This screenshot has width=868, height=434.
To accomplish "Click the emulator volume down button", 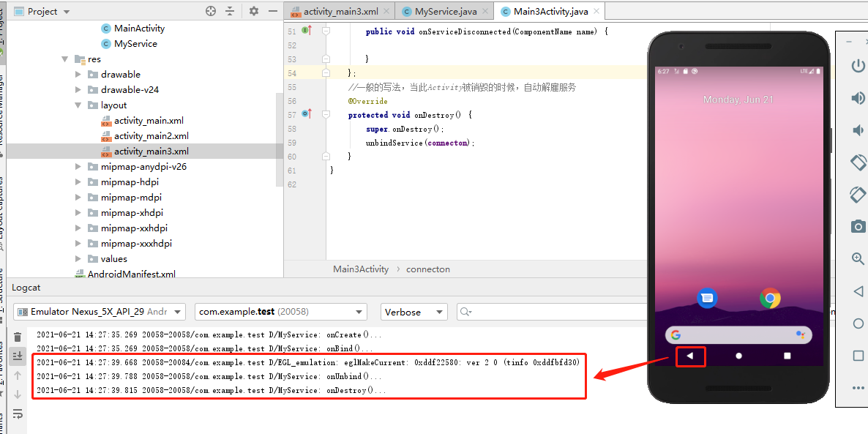I will pyautogui.click(x=858, y=130).
